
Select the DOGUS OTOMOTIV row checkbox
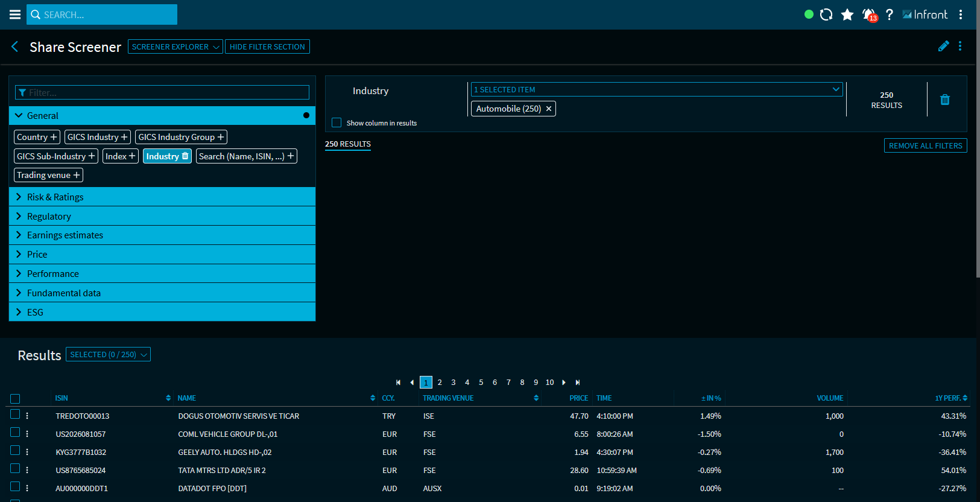[x=15, y=415]
